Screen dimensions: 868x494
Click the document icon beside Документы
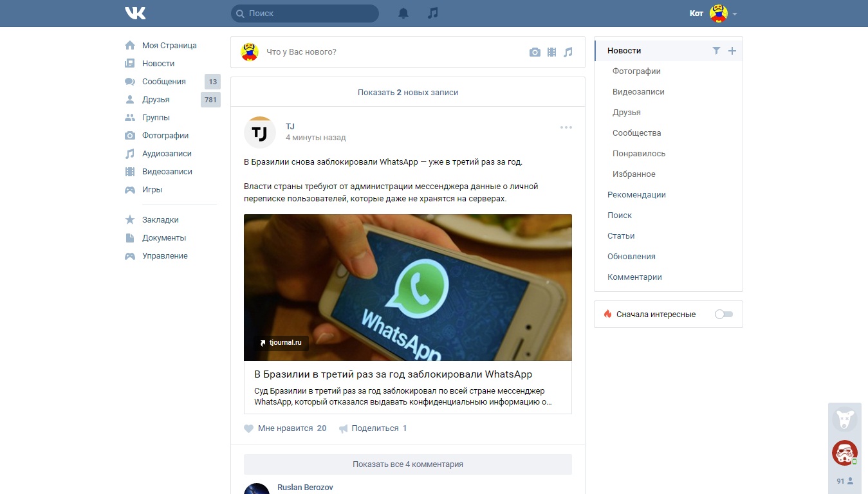pyautogui.click(x=130, y=238)
